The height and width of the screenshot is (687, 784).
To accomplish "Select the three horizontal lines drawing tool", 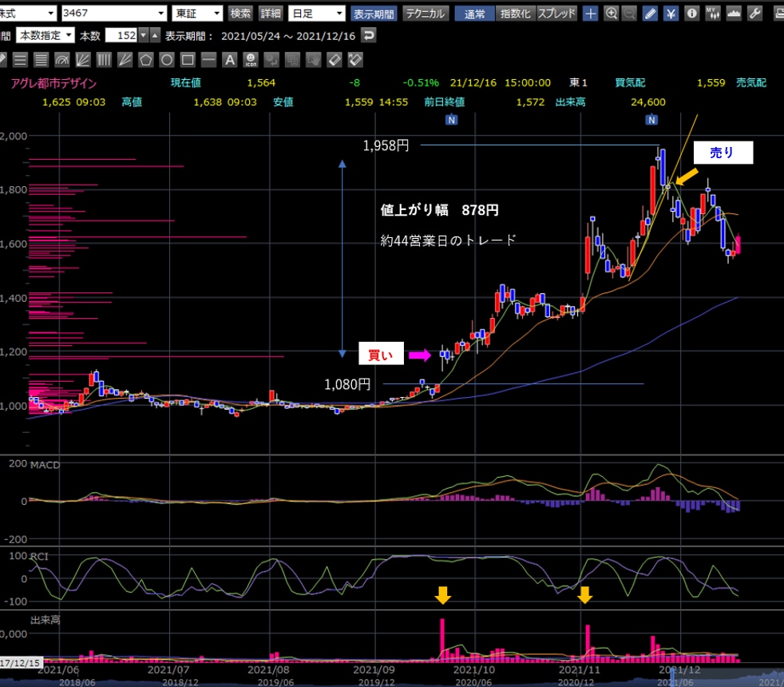I will (x=21, y=60).
